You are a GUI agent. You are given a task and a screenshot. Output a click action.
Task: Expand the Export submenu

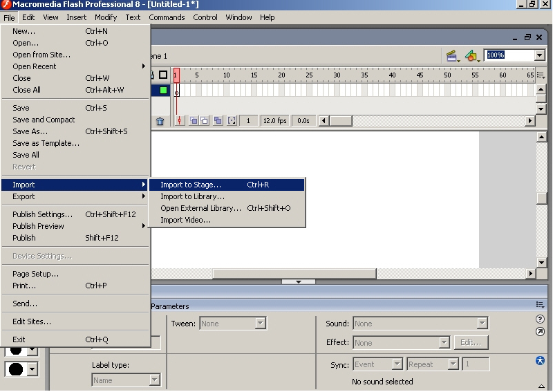[x=75, y=196]
